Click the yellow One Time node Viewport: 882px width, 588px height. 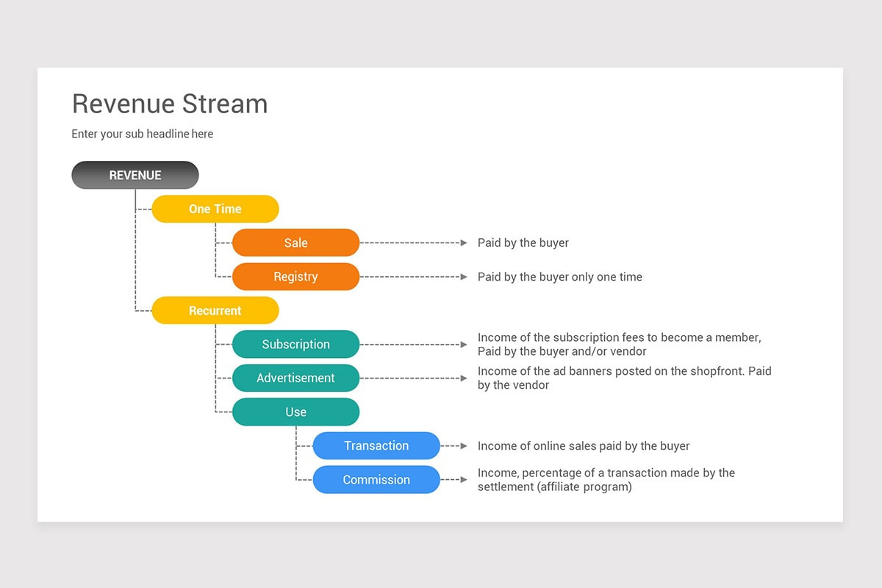[215, 209]
